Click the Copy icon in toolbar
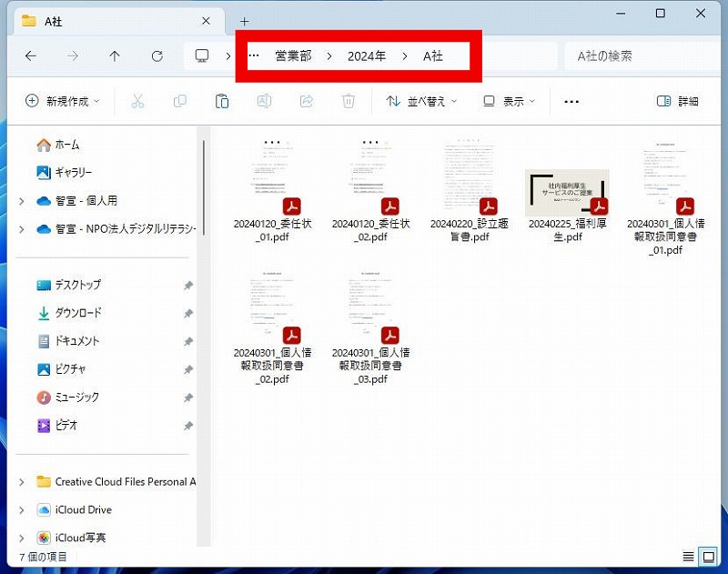Screen dimensions: 728x574 coord(179,101)
